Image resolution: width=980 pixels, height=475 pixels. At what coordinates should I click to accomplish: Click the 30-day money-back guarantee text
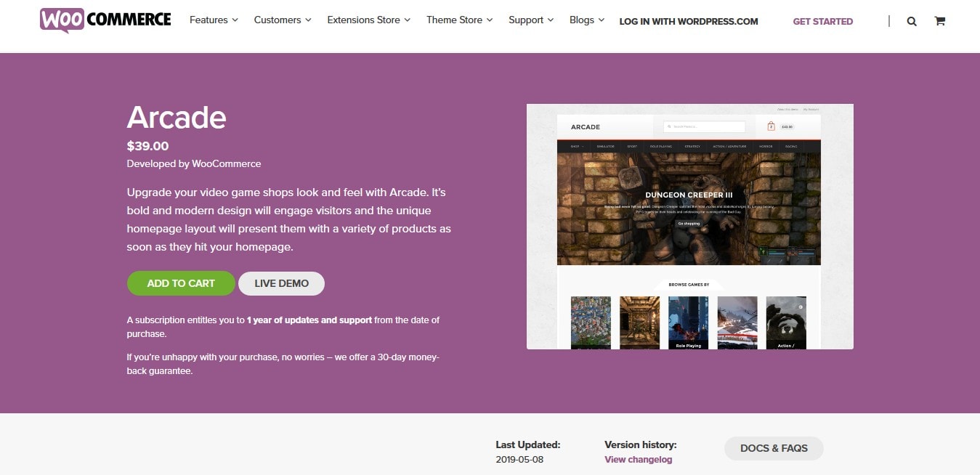coord(283,364)
